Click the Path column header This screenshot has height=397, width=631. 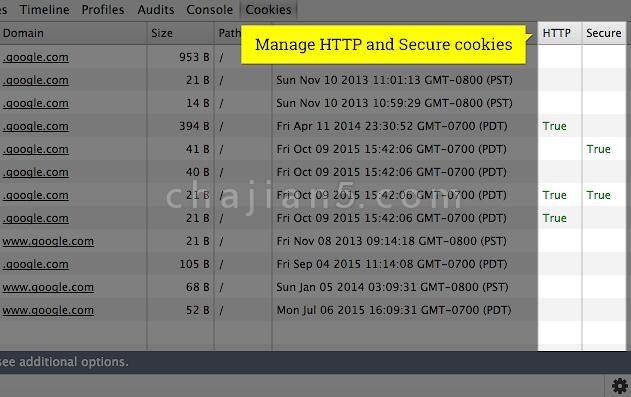coord(229,33)
